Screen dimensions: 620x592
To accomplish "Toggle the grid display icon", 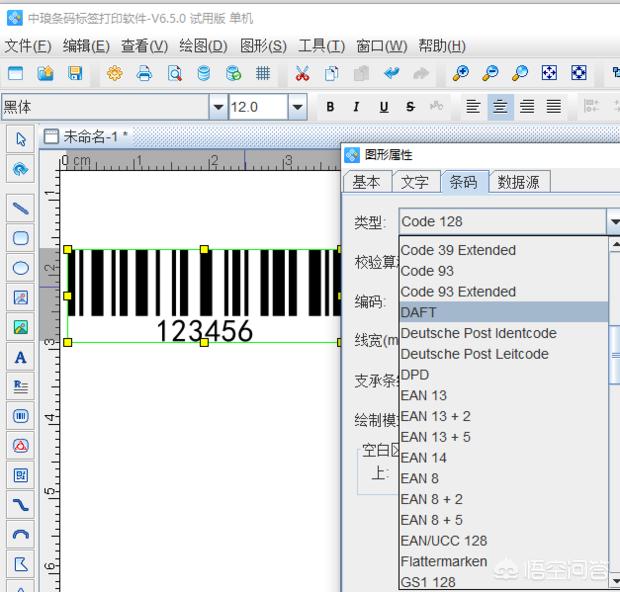I will click(263, 73).
